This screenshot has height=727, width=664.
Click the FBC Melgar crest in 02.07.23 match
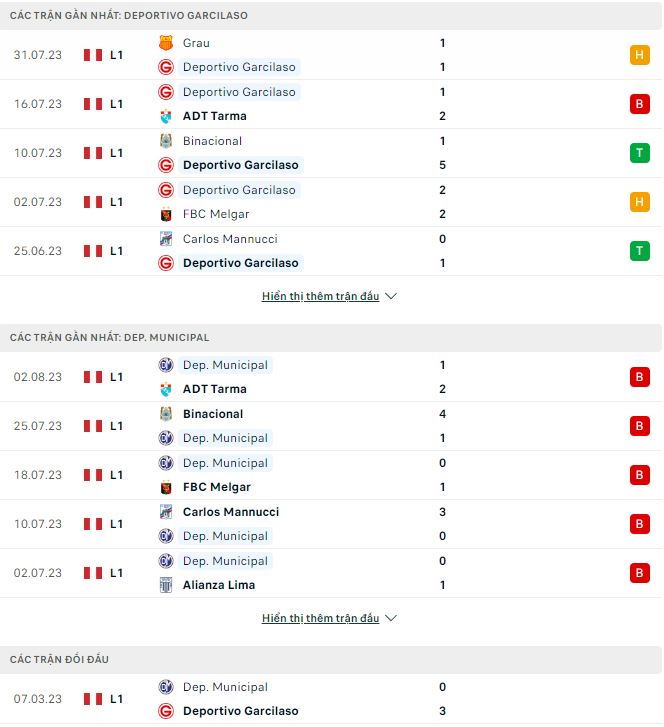coord(166,214)
